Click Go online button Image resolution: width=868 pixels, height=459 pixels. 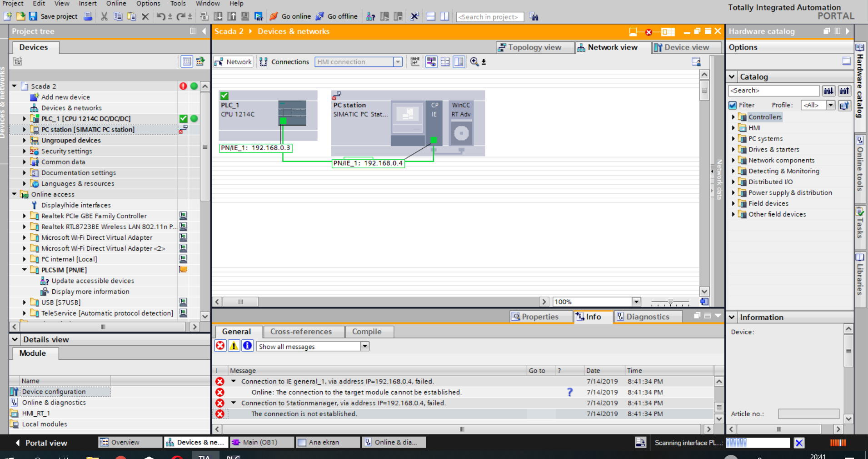point(290,16)
